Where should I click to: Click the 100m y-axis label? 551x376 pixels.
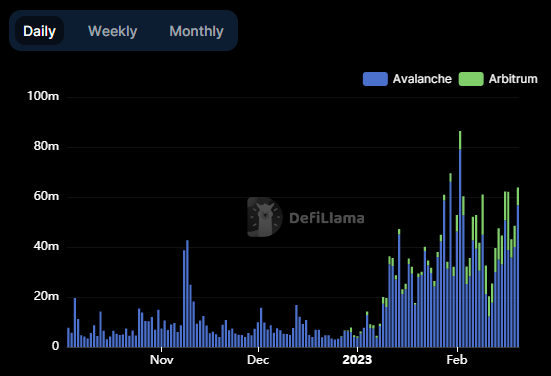point(43,96)
